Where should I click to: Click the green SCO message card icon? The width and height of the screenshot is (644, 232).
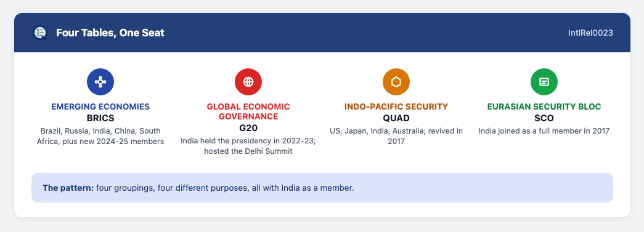pyautogui.click(x=544, y=82)
